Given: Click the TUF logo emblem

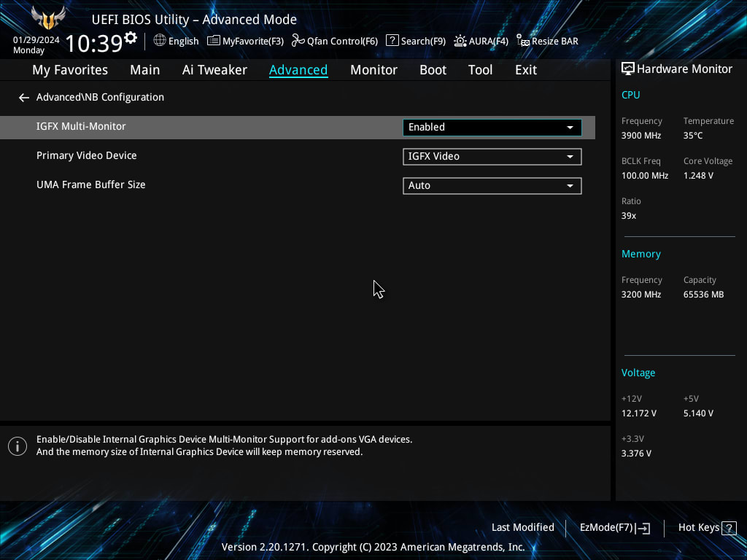Looking at the screenshot, I should pyautogui.click(x=48, y=17).
